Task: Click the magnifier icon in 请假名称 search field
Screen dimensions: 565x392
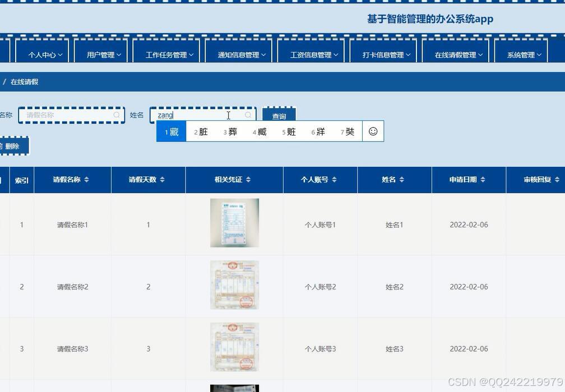Action: 116,115
